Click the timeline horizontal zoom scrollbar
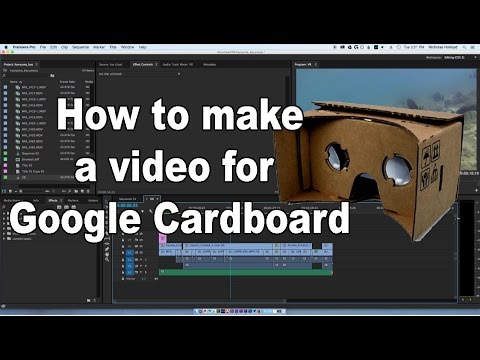The width and height of the screenshot is (480, 360). point(199,301)
